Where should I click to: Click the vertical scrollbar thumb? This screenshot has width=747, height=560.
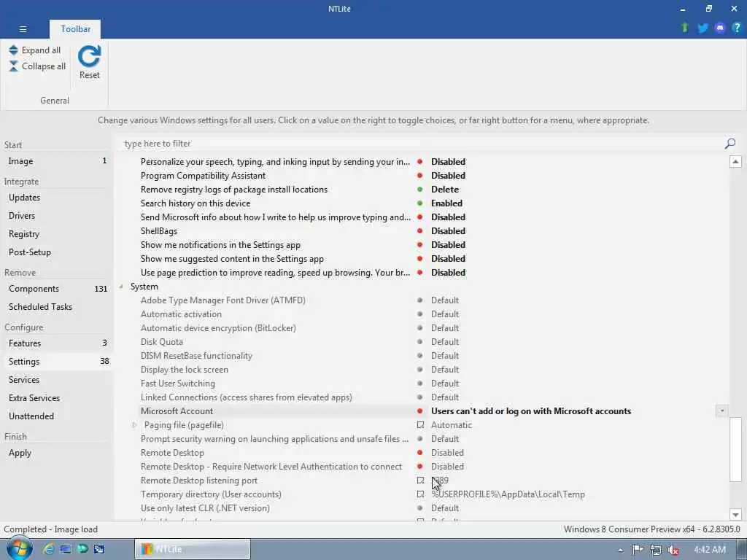pyautogui.click(x=735, y=449)
